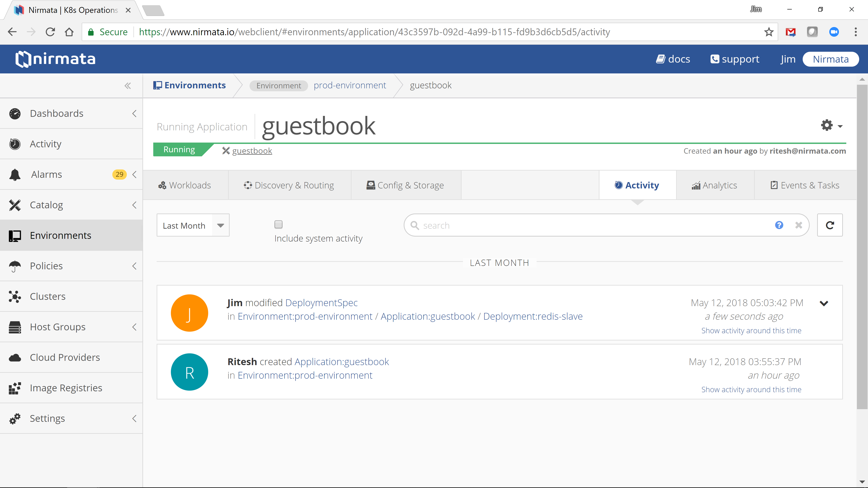
Task: Click the Deployment:redis-slave link
Action: point(533,316)
